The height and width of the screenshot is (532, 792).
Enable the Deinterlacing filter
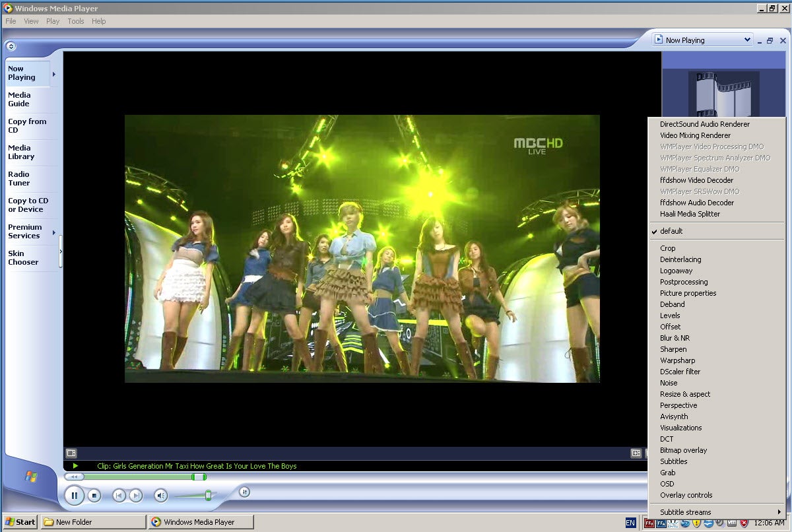tap(717, 259)
